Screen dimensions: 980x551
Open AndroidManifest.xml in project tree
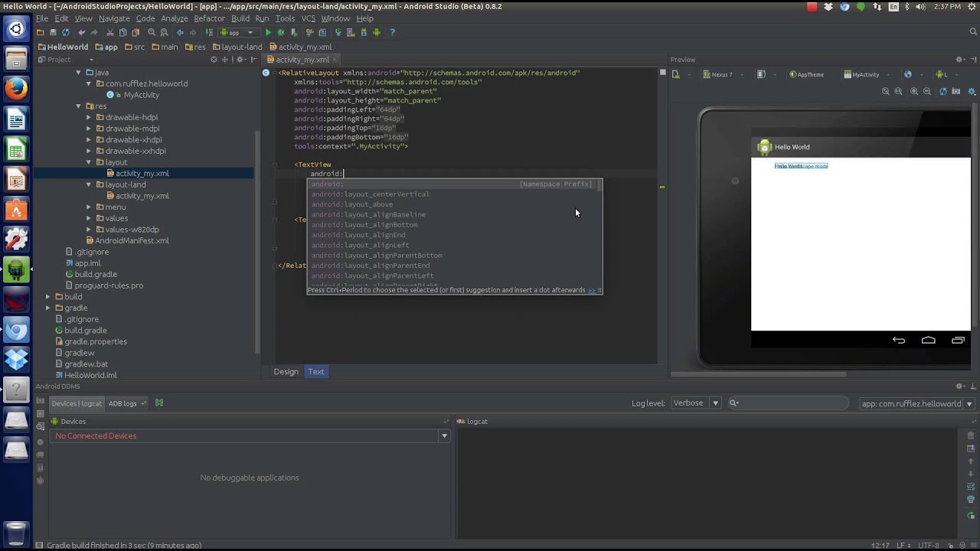pos(132,240)
